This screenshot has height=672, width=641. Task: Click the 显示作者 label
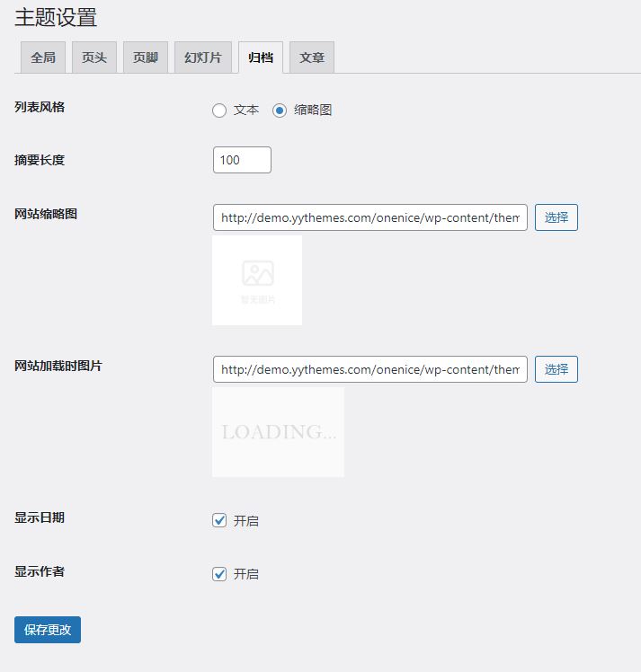(40, 571)
